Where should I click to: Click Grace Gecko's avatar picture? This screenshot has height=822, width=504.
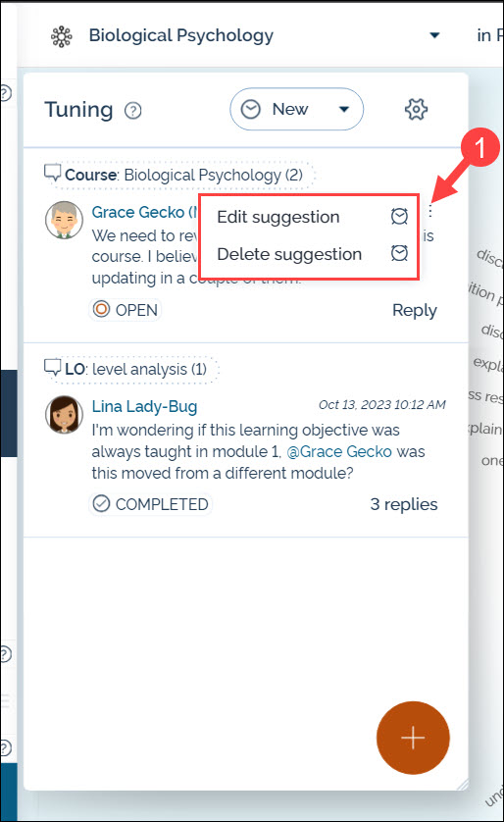coord(64,220)
